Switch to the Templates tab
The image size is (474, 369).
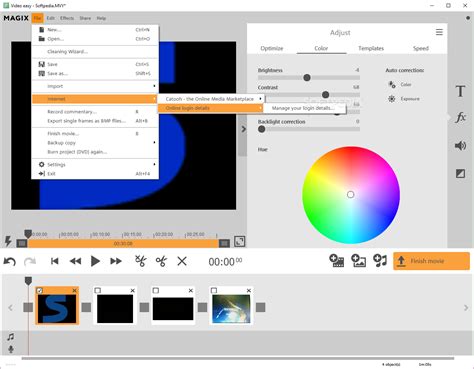click(x=371, y=48)
